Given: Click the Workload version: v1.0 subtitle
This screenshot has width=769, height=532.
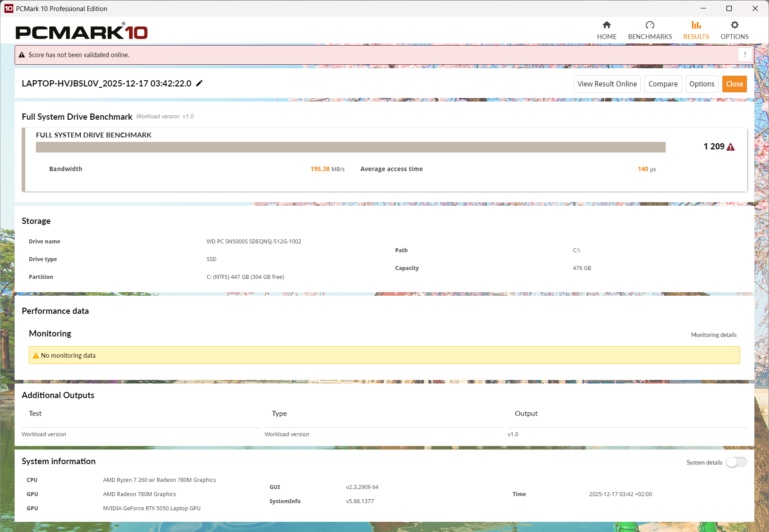Looking at the screenshot, I should tap(165, 117).
